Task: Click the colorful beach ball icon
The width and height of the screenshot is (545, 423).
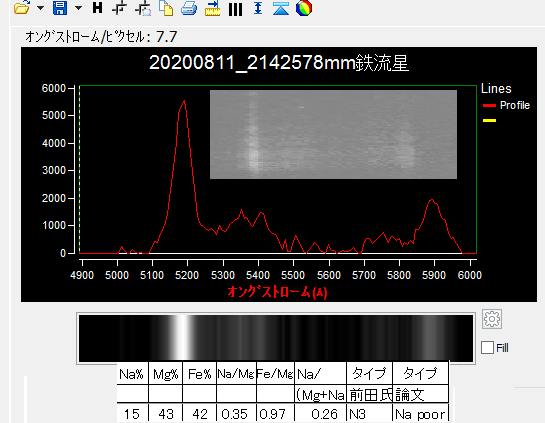Action: [304, 8]
